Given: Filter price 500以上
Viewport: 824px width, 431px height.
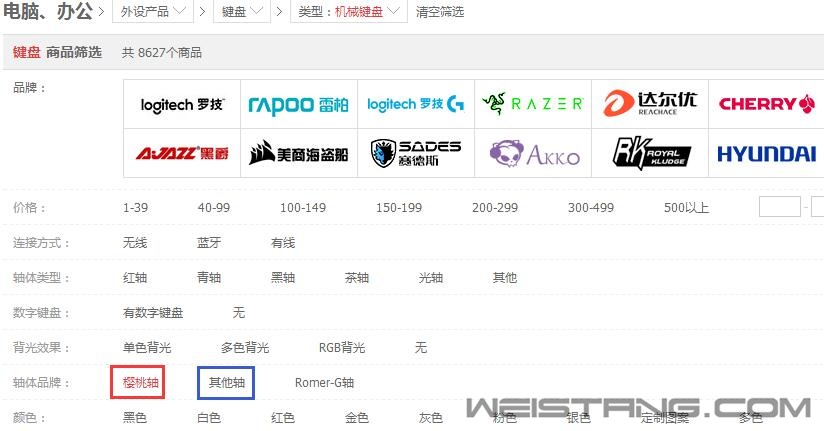Looking at the screenshot, I should click(x=686, y=208).
